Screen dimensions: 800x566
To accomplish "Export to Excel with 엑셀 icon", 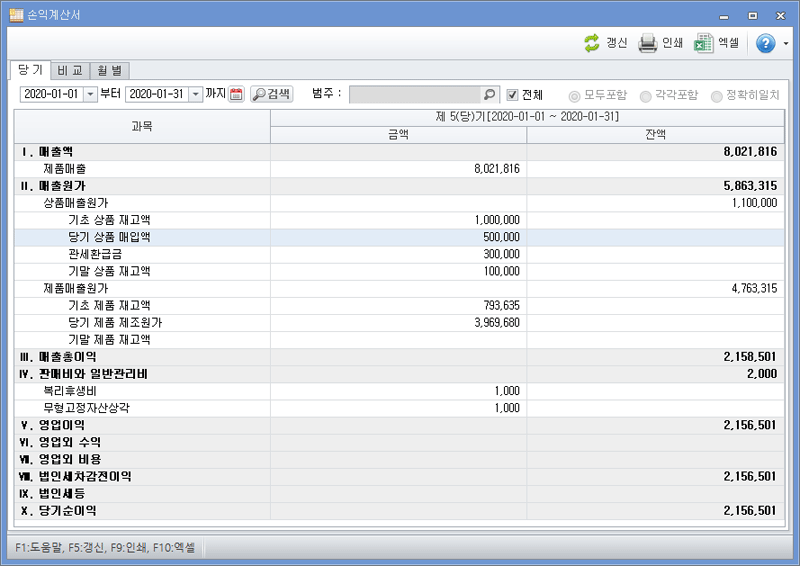I will [704, 43].
